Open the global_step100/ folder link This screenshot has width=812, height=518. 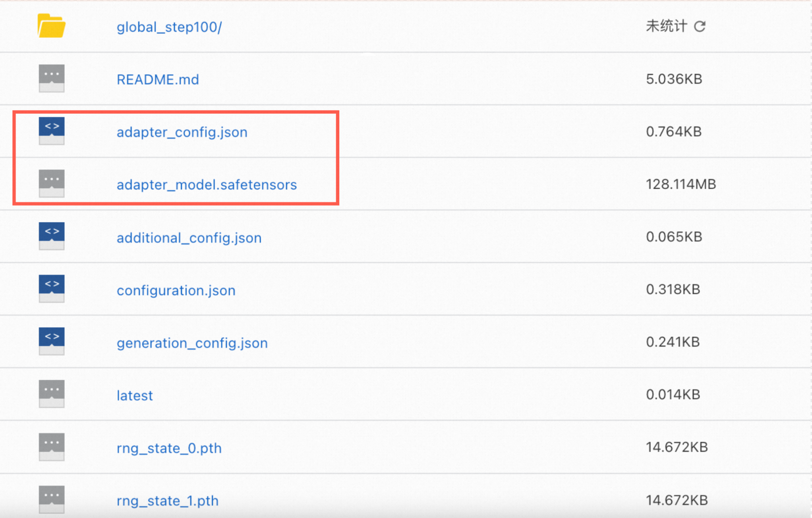coord(169,27)
